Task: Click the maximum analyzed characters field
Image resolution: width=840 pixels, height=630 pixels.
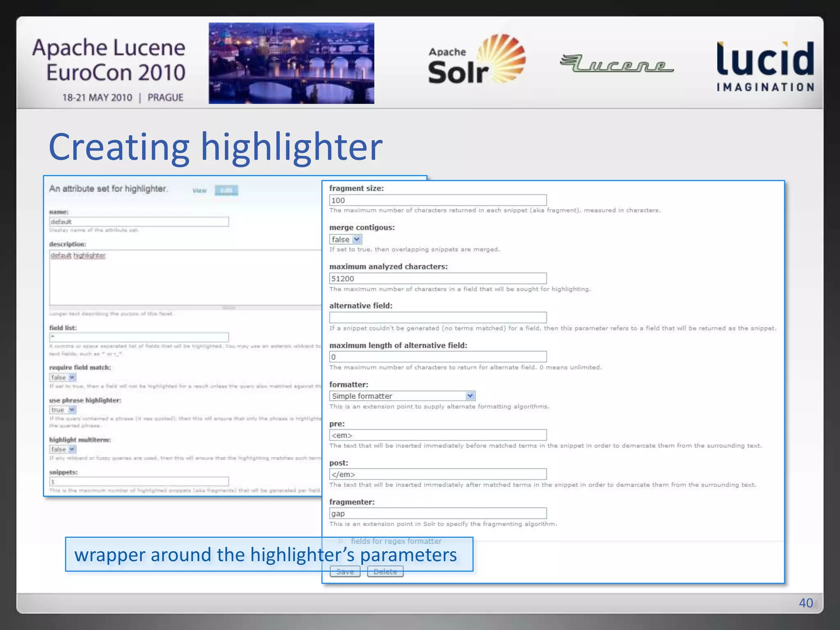Action: 438,278
